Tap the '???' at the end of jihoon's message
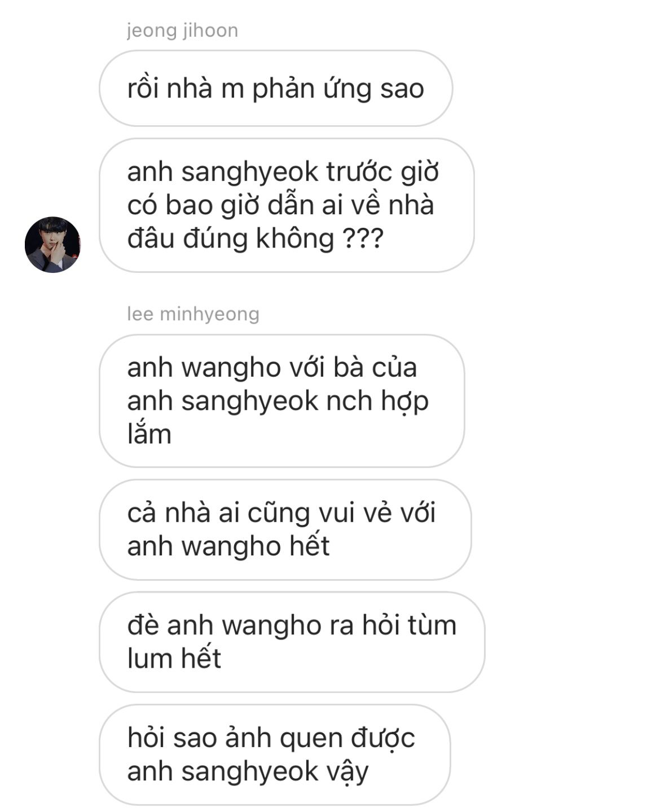 click(364, 238)
